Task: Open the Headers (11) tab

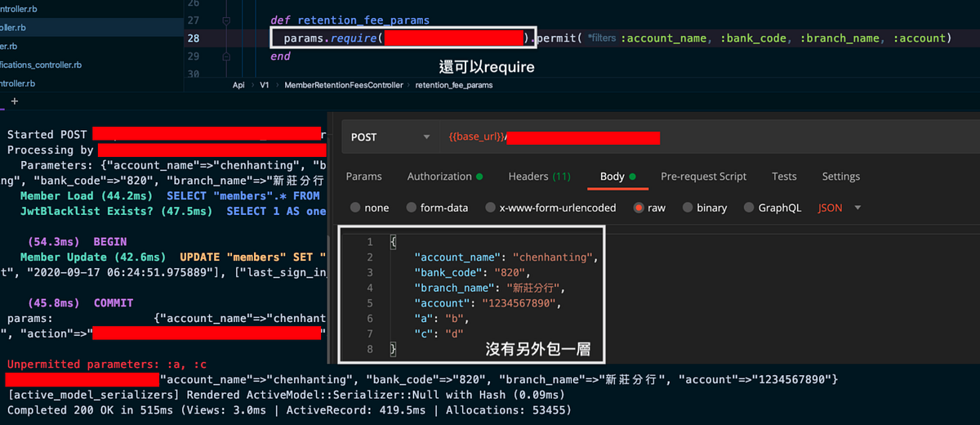Action: [x=539, y=177]
